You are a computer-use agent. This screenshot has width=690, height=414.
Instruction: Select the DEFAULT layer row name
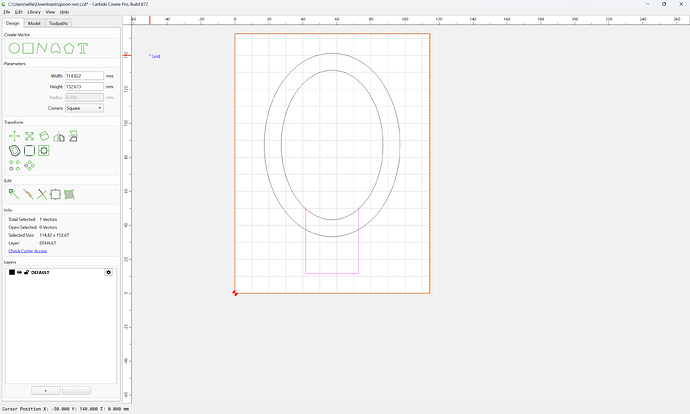coord(40,272)
